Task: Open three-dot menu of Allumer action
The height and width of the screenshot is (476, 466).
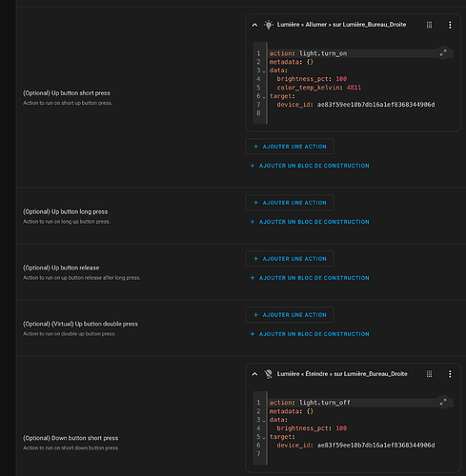Action: coord(450,25)
